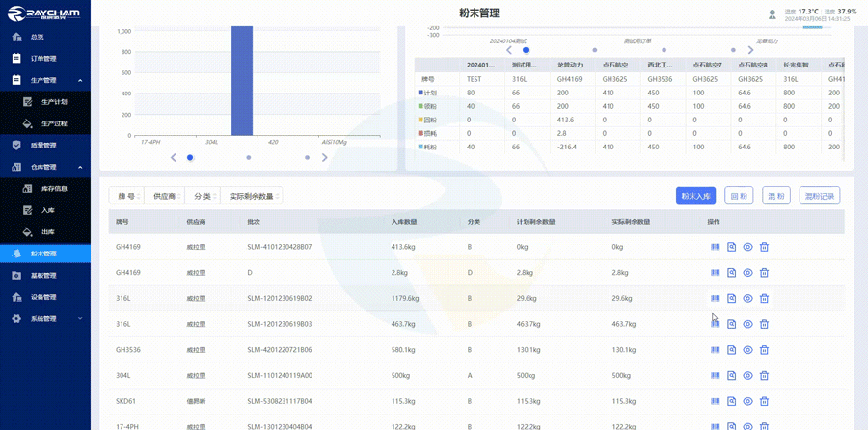Collapse the 生产管理 sidebar menu
Viewport: 868px width, 430px height.
coord(80,80)
